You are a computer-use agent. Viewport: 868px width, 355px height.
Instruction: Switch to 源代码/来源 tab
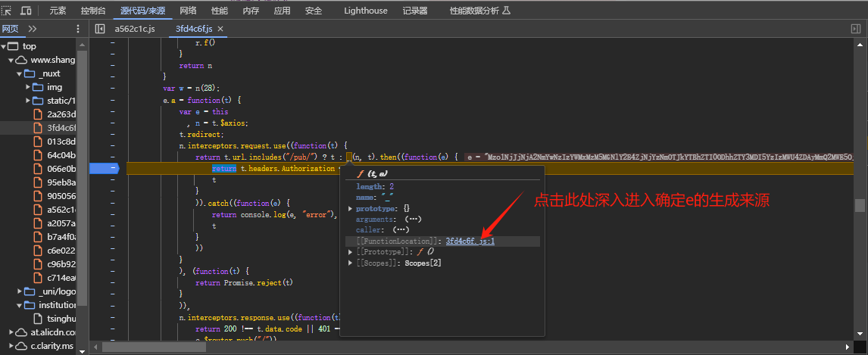coord(142,11)
